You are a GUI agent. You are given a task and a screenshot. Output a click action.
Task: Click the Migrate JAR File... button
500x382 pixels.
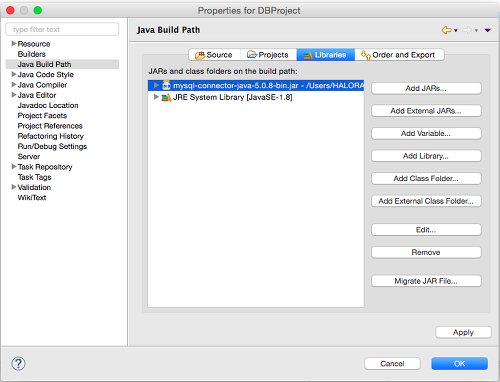[426, 281]
